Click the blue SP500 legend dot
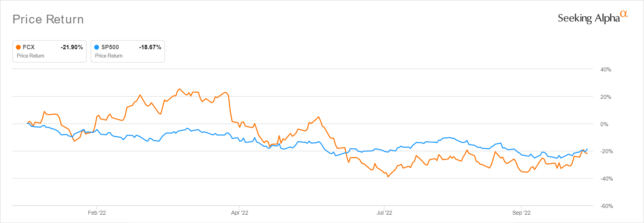 tap(97, 47)
